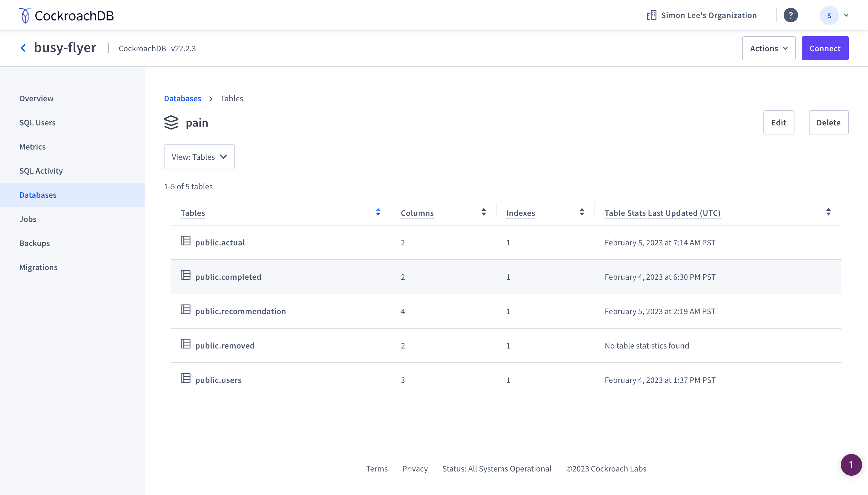
Task: Go to SQL Activity in sidebar
Action: [x=41, y=171]
